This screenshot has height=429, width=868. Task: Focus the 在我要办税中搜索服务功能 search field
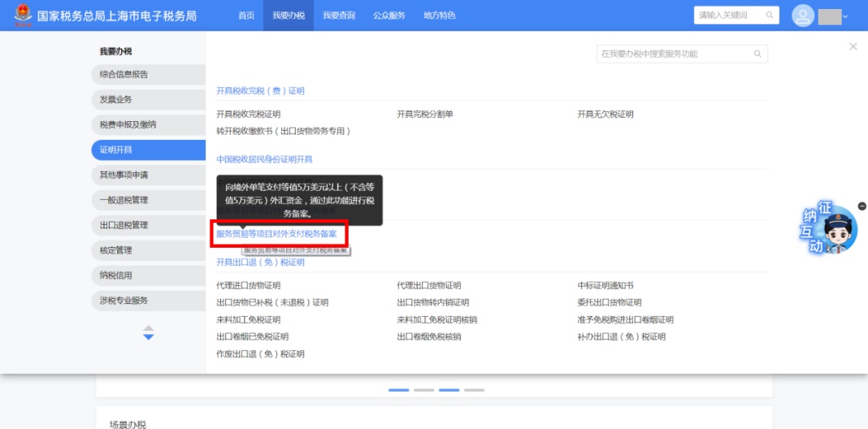[675, 54]
